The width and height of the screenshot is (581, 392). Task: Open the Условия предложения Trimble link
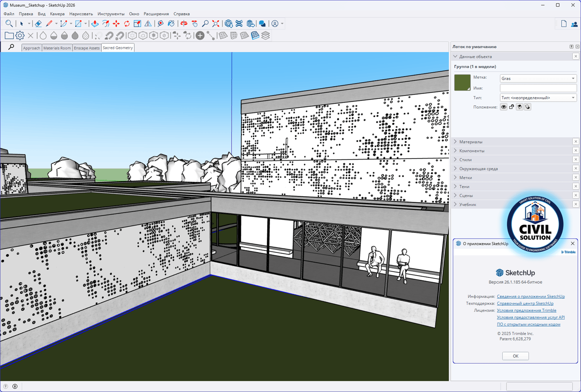(x=526, y=310)
